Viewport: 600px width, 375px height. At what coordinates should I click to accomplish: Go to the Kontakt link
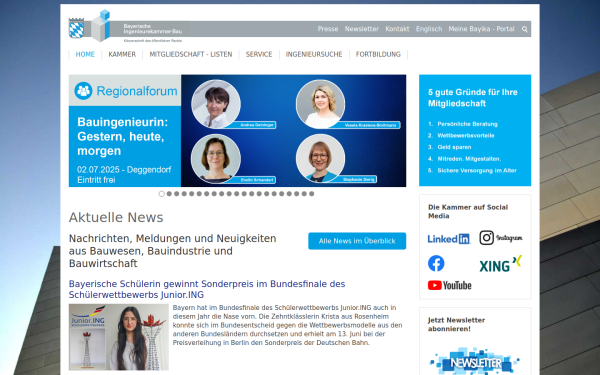pos(397,29)
